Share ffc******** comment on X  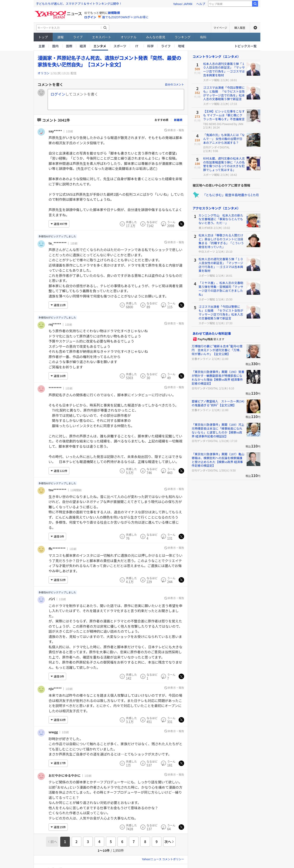[181, 580]
